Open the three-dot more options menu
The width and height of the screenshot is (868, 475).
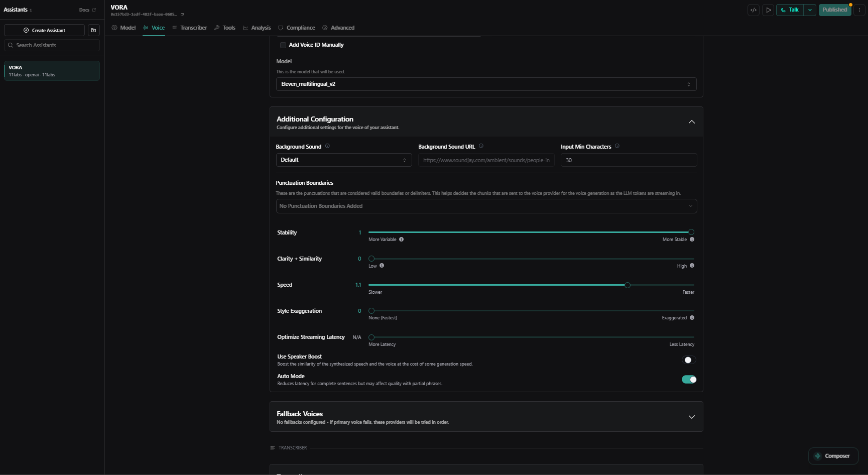coord(859,10)
